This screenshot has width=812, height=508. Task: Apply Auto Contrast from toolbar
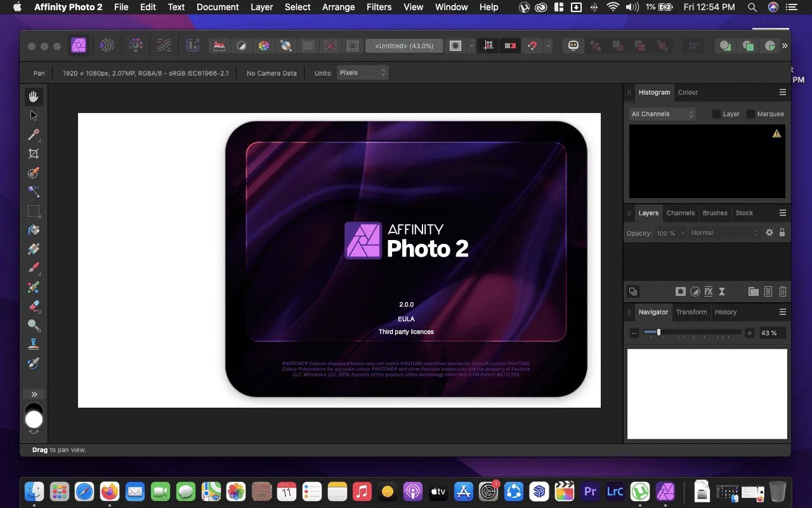[241, 46]
